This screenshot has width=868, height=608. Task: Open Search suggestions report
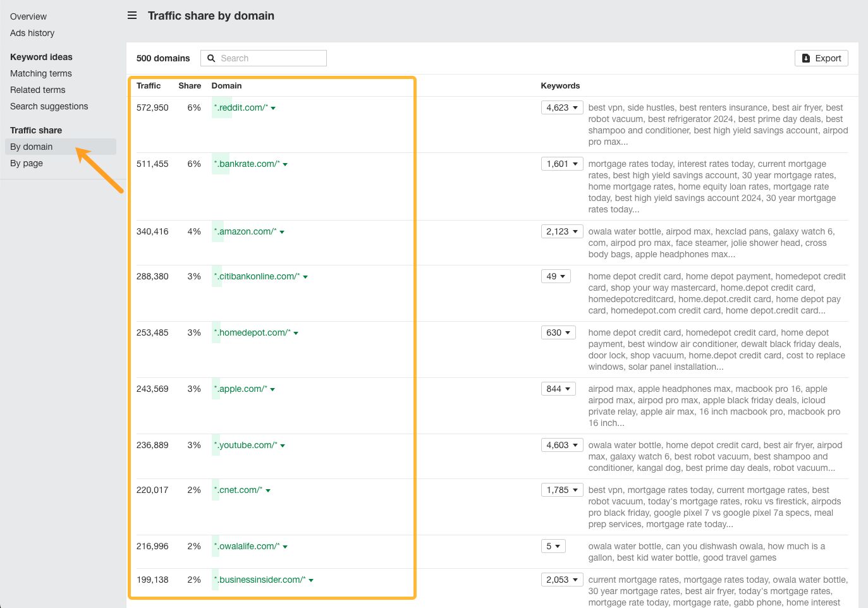[x=49, y=106]
